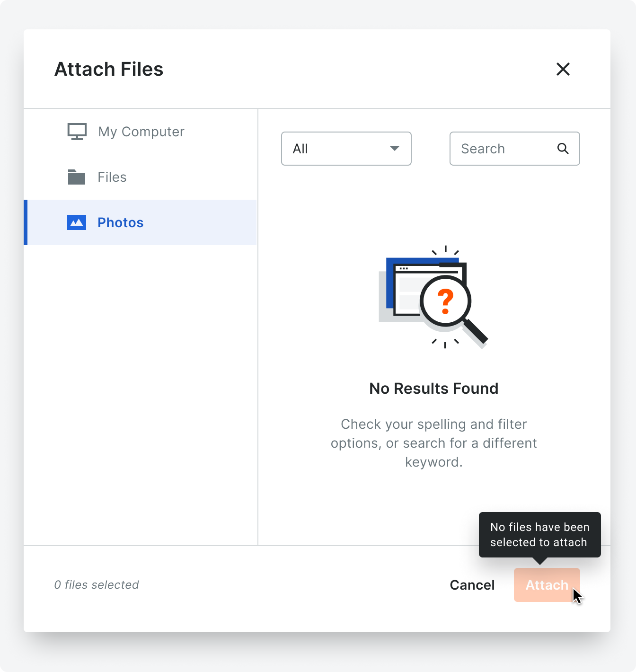Select the monitor icon beside My Computer
This screenshot has height=672, width=636.
point(77,132)
